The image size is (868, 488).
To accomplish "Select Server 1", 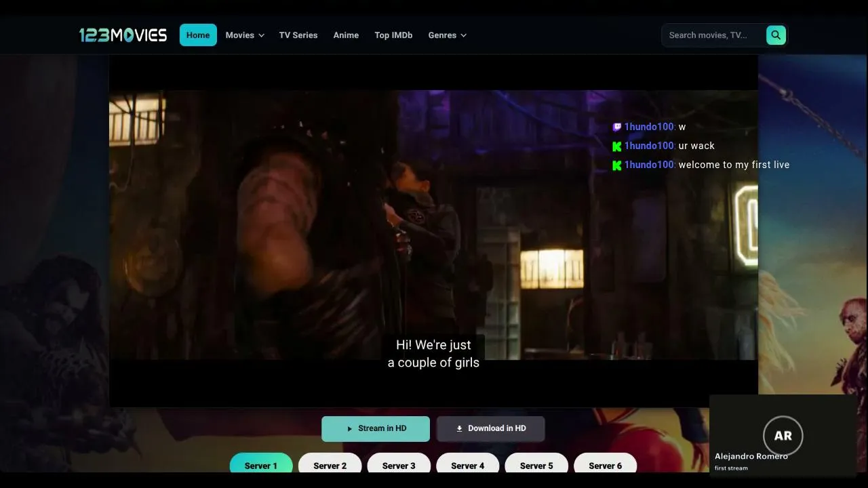I will (261, 463).
